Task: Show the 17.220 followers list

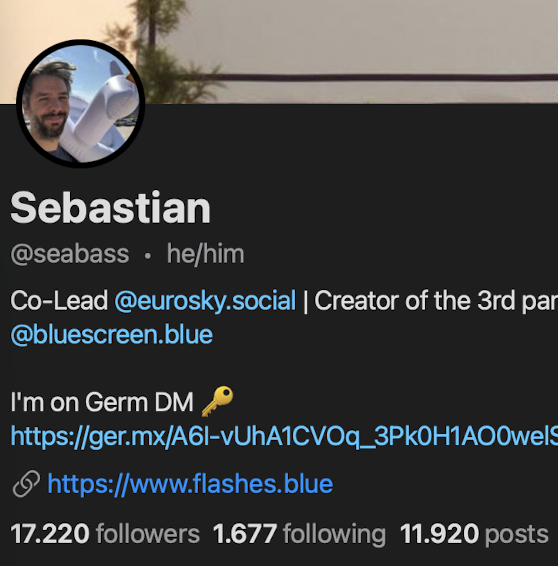Action: point(105,534)
